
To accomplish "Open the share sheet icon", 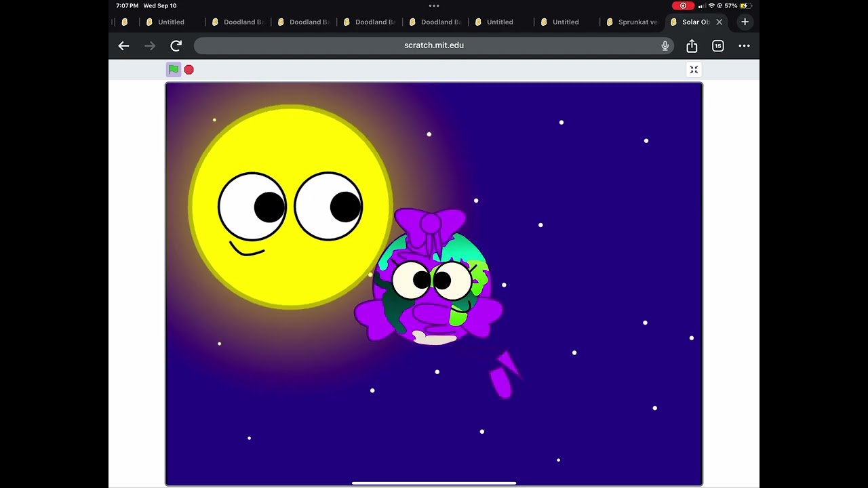I will pos(692,45).
